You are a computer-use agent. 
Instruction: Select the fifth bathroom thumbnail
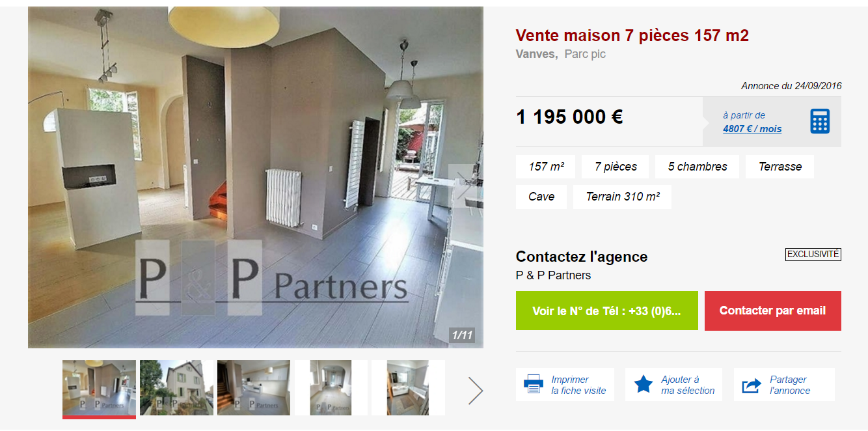(x=408, y=387)
